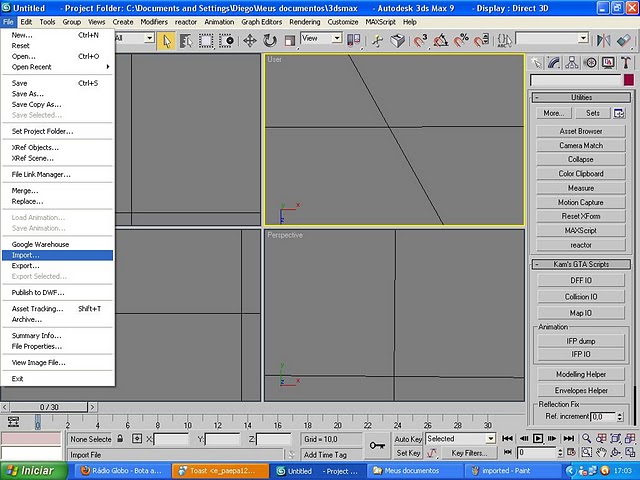This screenshot has width=640, height=480.
Task: Click the dark red object color swatch
Action: (x=629, y=80)
